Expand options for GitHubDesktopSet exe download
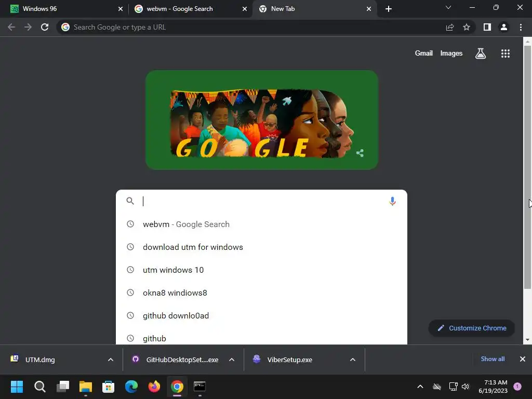Image resolution: width=532 pixels, height=399 pixels. 232,360
